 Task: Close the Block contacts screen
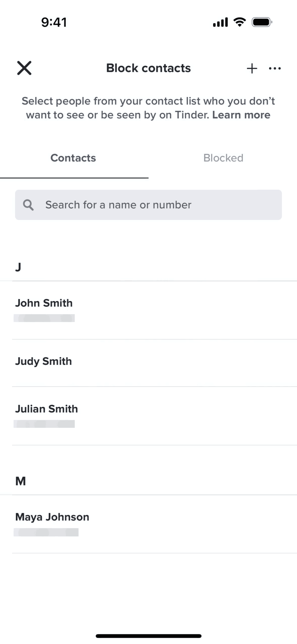pos(24,68)
